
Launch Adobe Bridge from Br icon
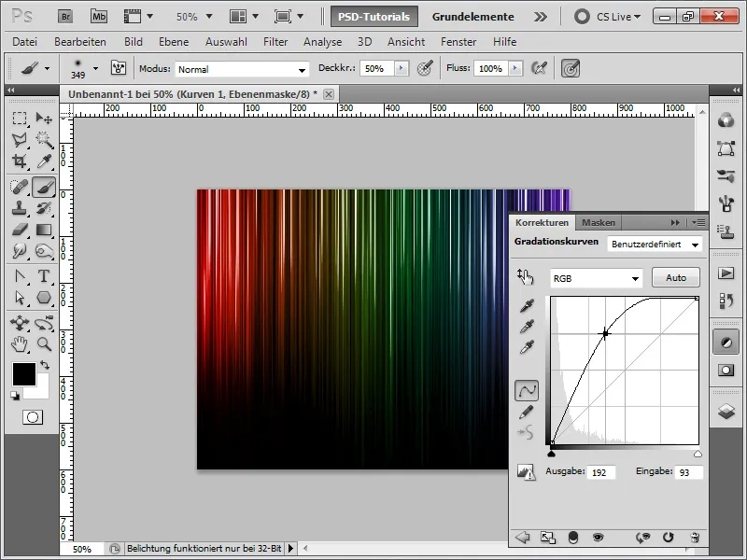pos(65,17)
